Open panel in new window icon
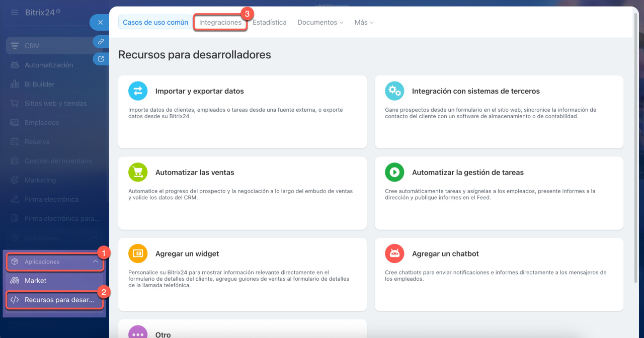This screenshot has width=644, height=338. tap(101, 59)
